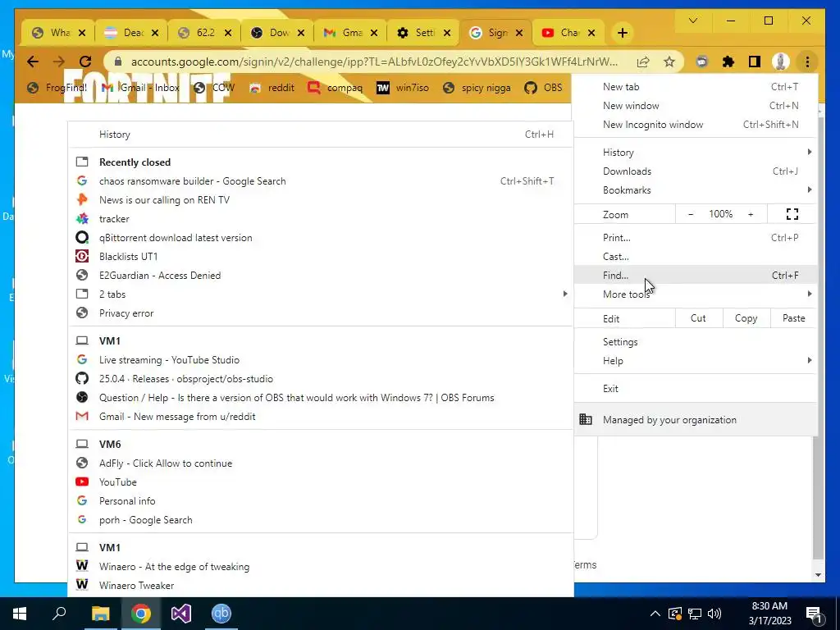The height and width of the screenshot is (630, 840).
Task: Choose New Incognito window
Action: pos(696,125)
